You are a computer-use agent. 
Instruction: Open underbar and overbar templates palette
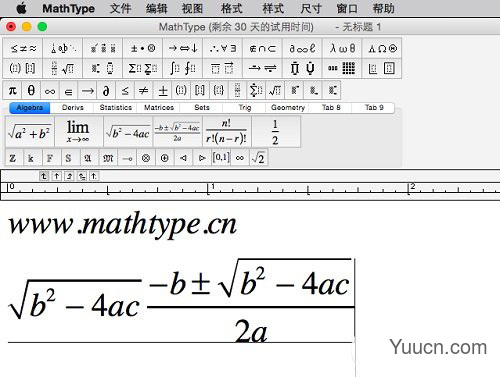(x=223, y=69)
